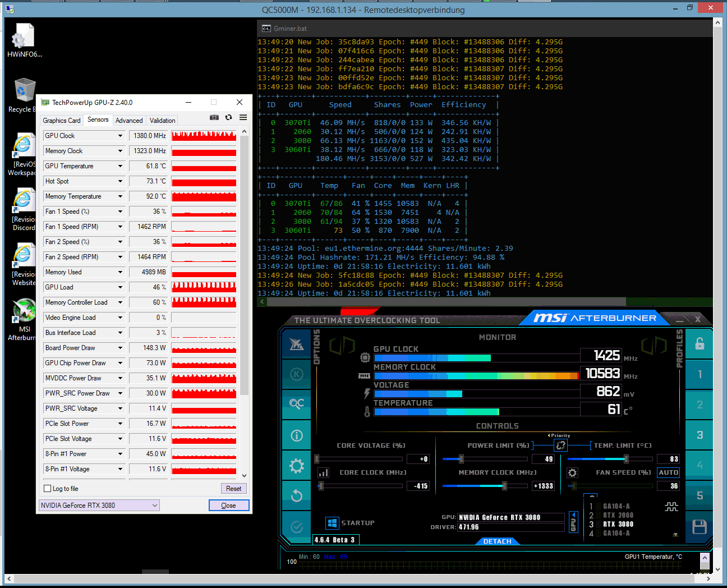Click the Core Clock -415 value field

420,486
